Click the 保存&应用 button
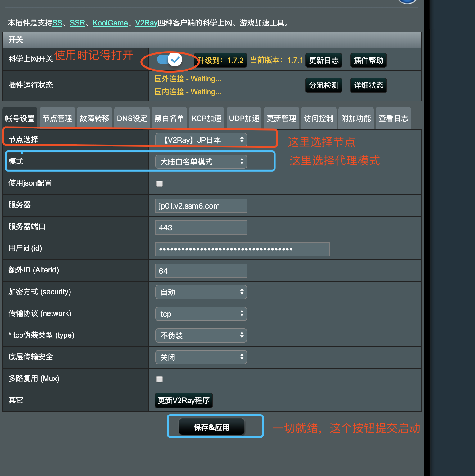 [x=211, y=427]
